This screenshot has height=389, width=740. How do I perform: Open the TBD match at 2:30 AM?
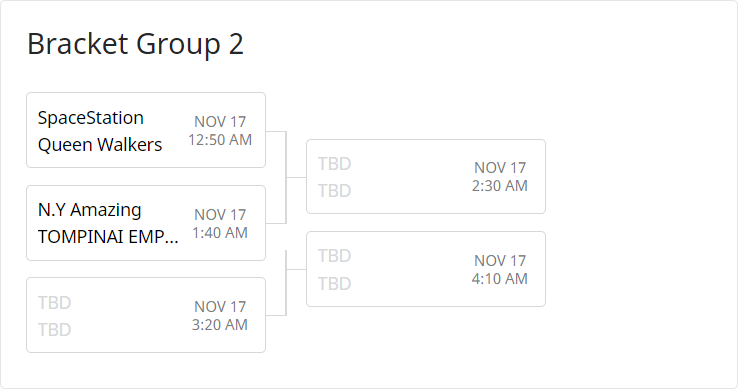[x=426, y=177]
